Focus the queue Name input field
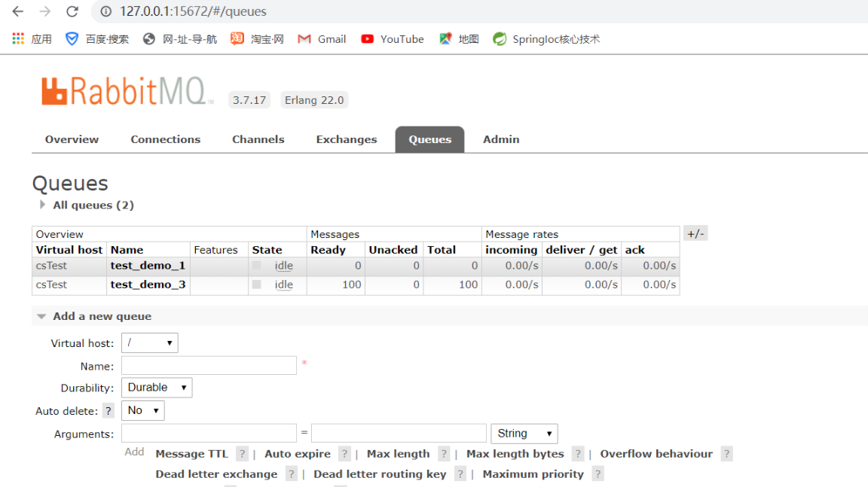Screen dimensions: 868x487 point(209,365)
